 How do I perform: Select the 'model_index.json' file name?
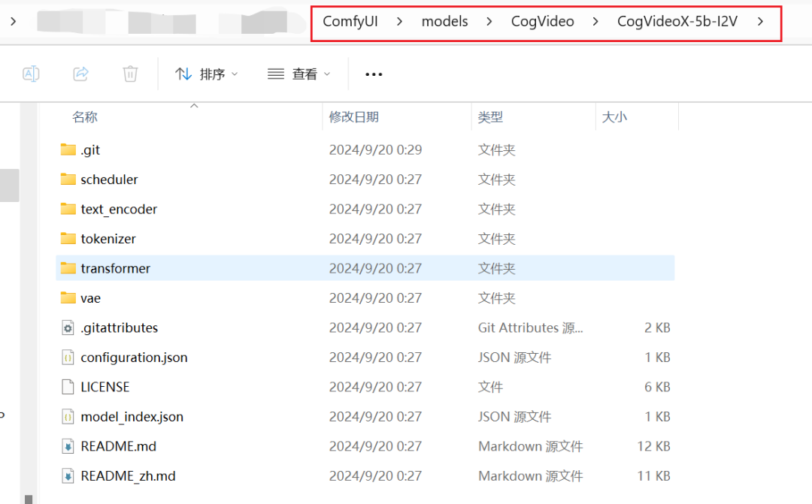(132, 417)
